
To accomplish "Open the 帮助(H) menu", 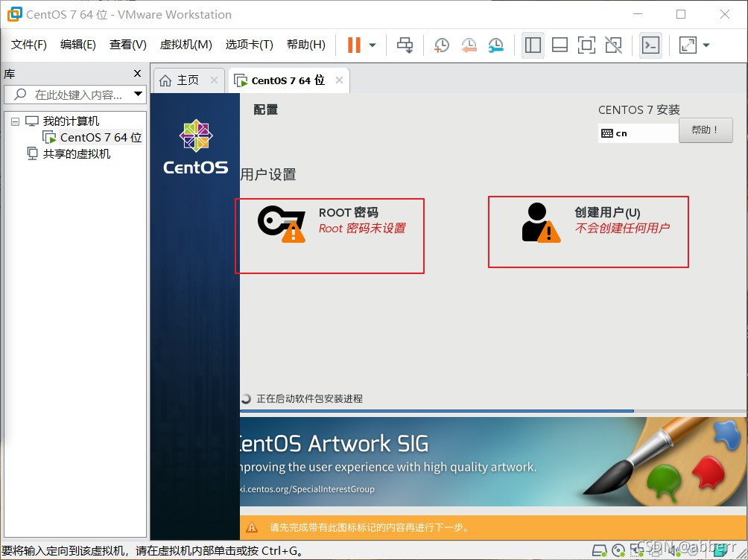I will pos(306,45).
